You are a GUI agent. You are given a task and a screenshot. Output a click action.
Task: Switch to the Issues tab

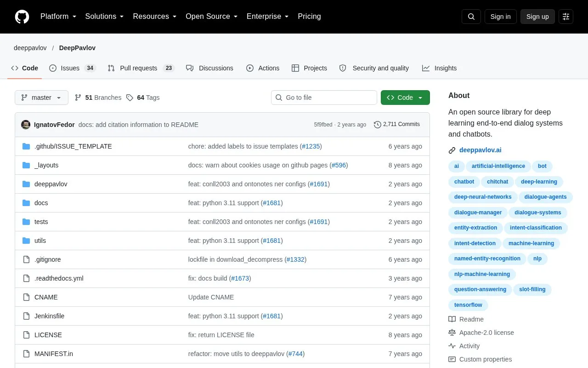pyautogui.click(x=72, y=68)
